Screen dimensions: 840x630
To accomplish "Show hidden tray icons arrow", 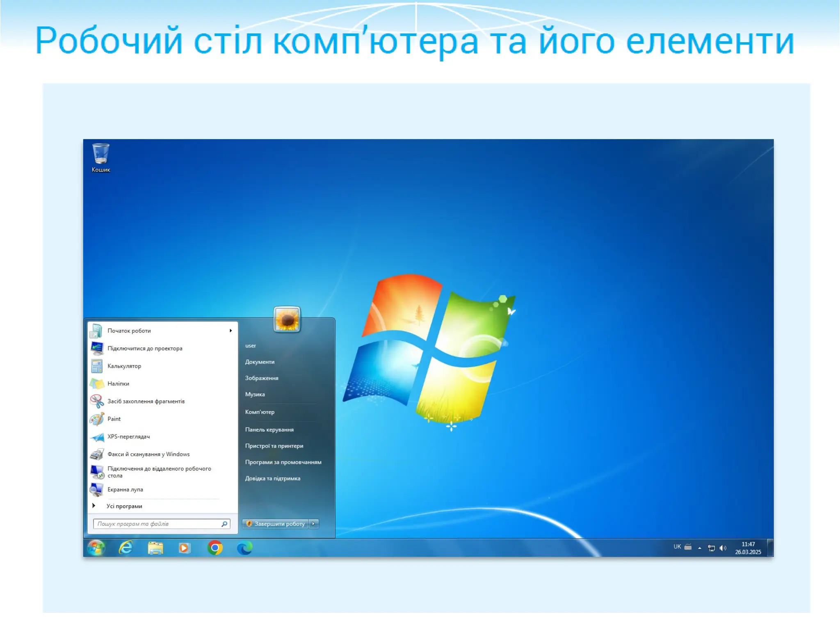I will 700,548.
